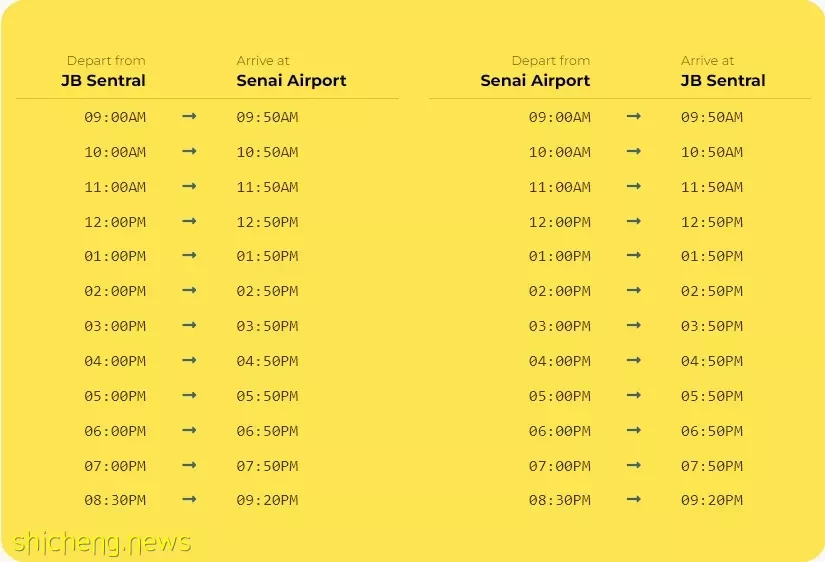Click the 09:20PM arrival at Senai Airport

[267, 500]
